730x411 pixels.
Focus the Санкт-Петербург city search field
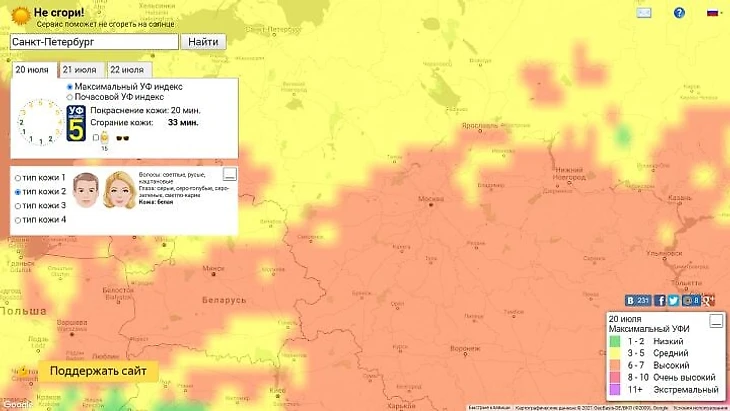(x=94, y=42)
